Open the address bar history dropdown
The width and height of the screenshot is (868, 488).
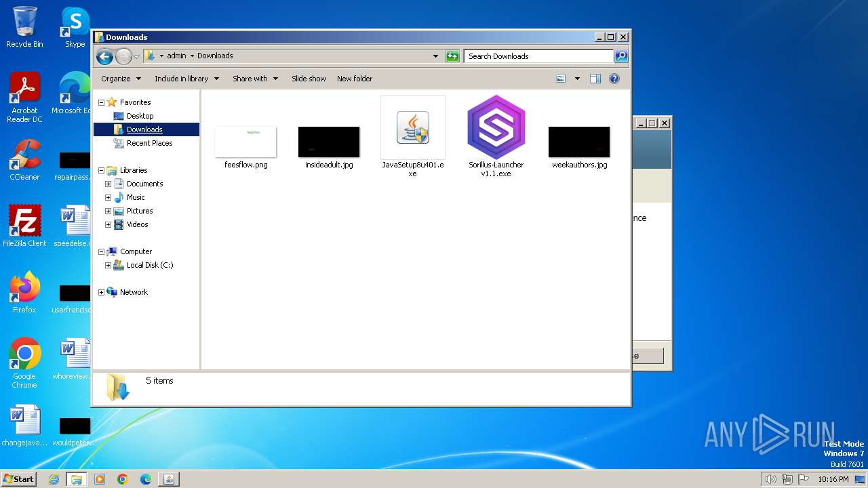click(435, 56)
